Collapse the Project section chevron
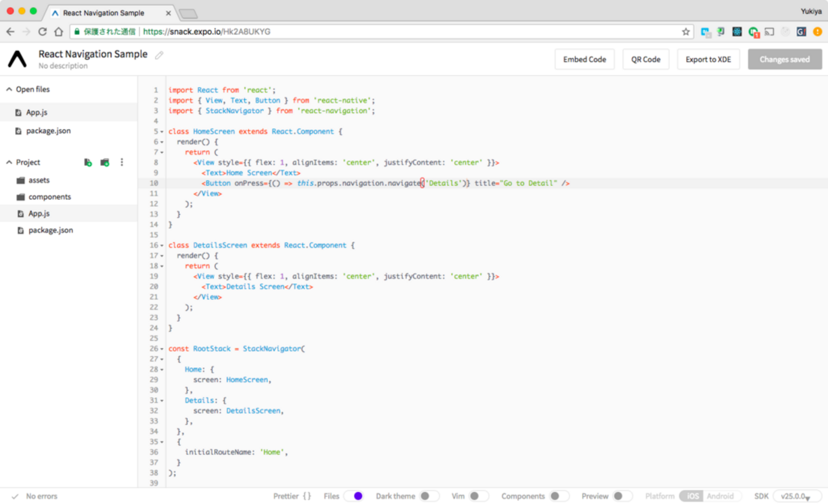Image resolution: width=828 pixels, height=504 pixels. (x=10, y=162)
